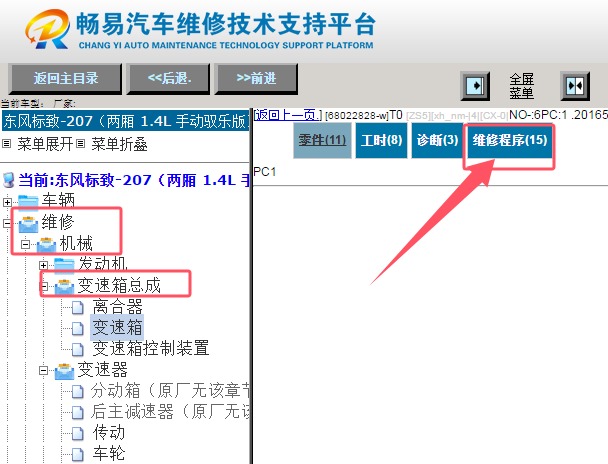Click the small icon before 菜单展开

click(x=6, y=144)
